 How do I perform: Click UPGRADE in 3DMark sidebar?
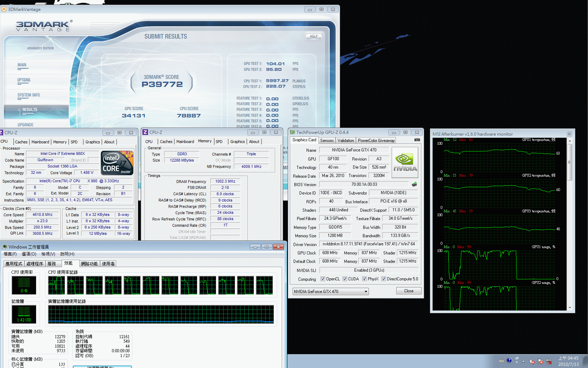pyautogui.click(x=26, y=125)
